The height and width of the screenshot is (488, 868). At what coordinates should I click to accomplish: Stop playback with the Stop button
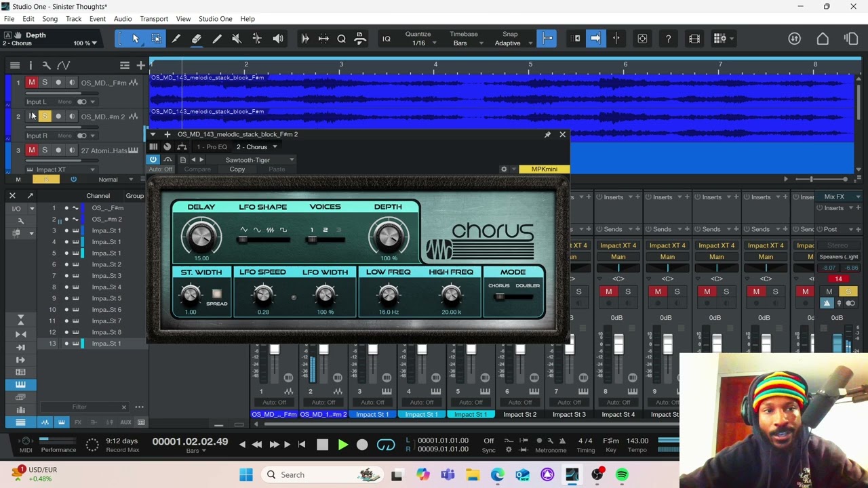point(323,445)
